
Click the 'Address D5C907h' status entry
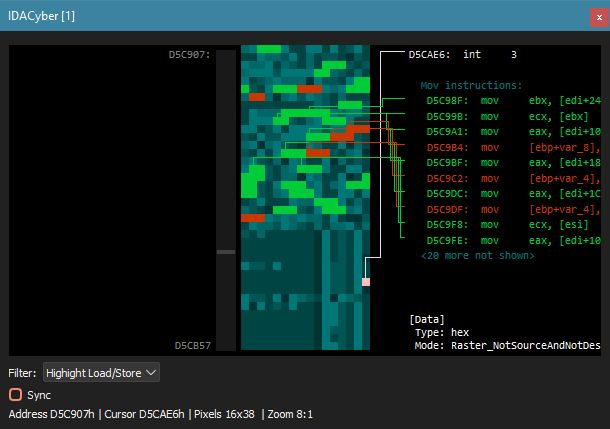coord(51,414)
